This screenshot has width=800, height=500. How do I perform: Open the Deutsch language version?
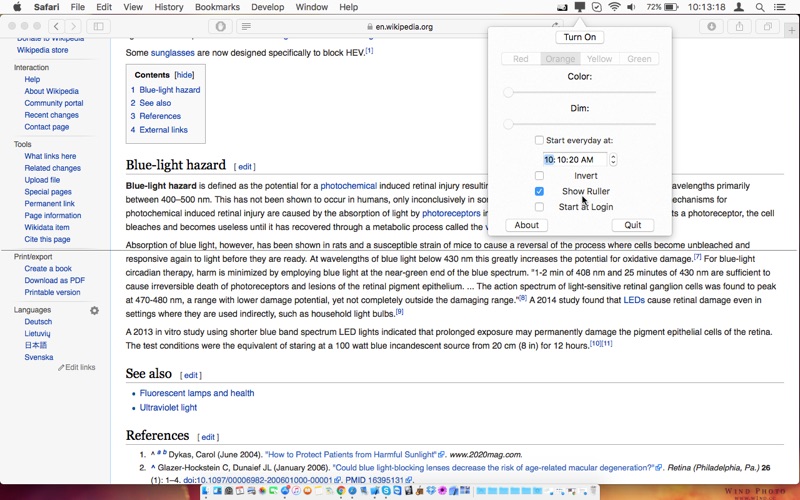pyautogui.click(x=38, y=321)
